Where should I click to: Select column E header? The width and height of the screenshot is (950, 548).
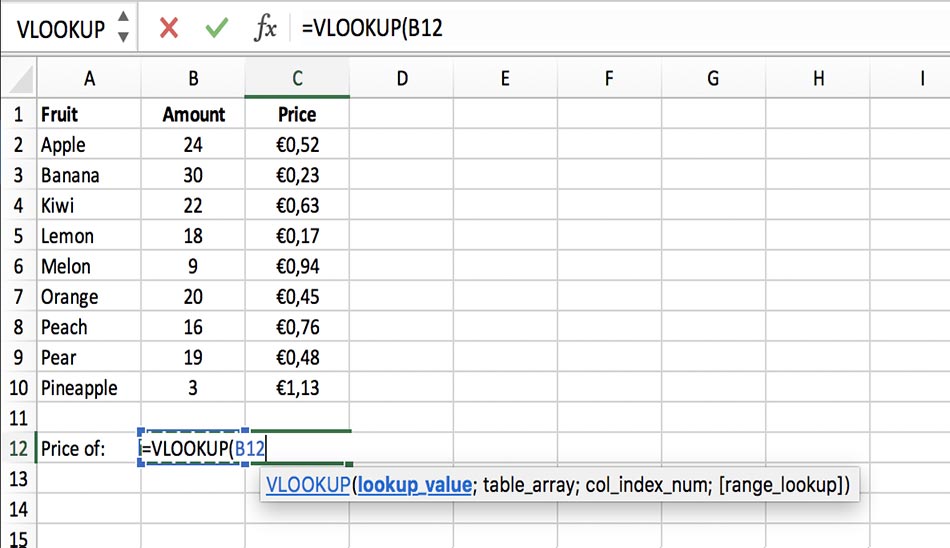[x=505, y=78]
